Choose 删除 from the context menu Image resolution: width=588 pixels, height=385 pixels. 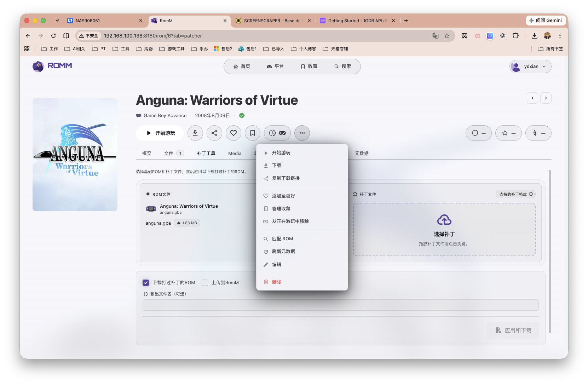click(302, 282)
